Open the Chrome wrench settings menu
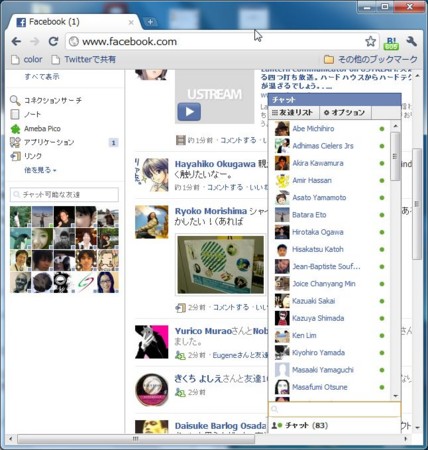 click(412, 41)
